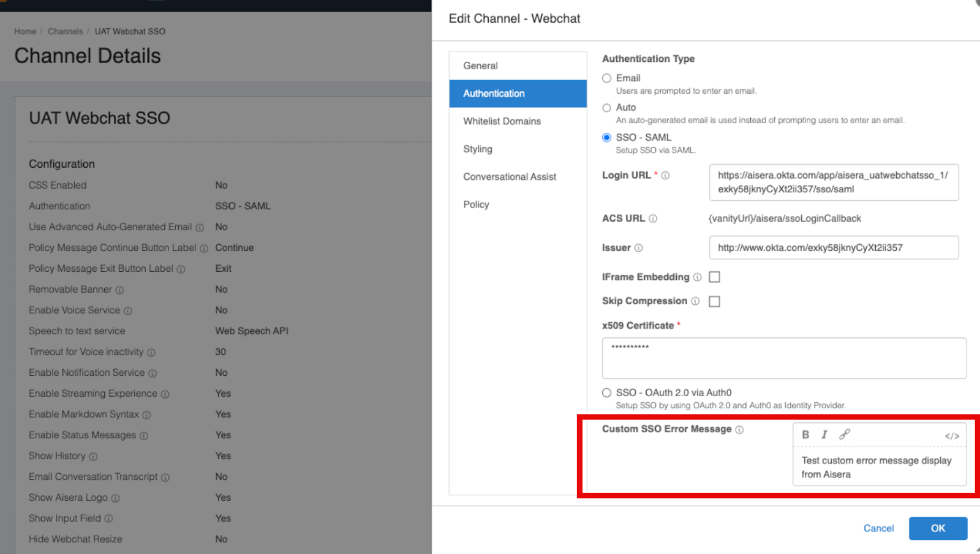This screenshot has width=980, height=554.
Task: Click the Issuer input field
Action: click(x=834, y=248)
